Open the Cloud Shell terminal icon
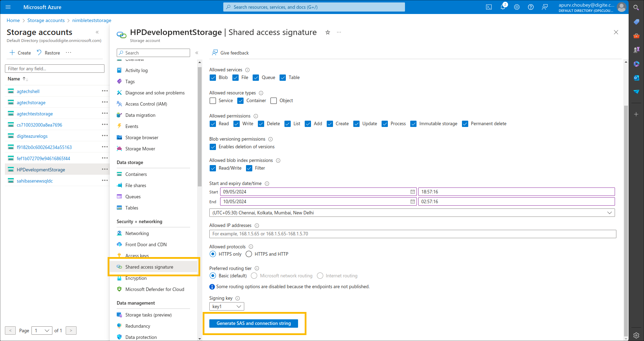The height and width of the screenshot is (341, 644). (x=489, y=7)
